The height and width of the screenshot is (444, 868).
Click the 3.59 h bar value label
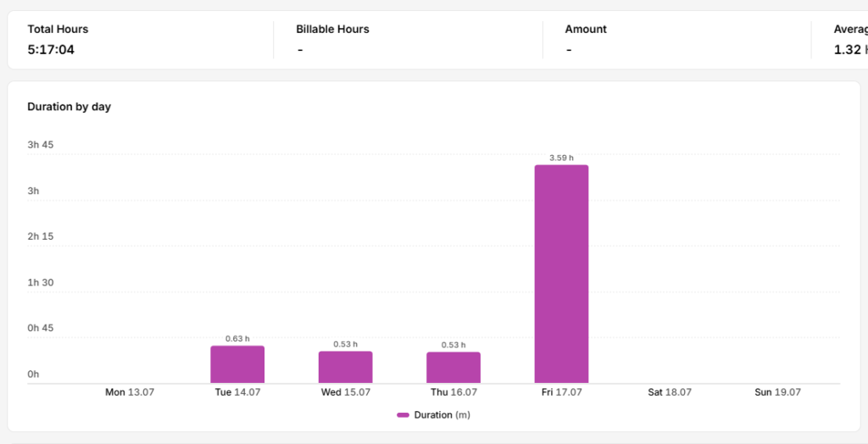tap(561, 158)
